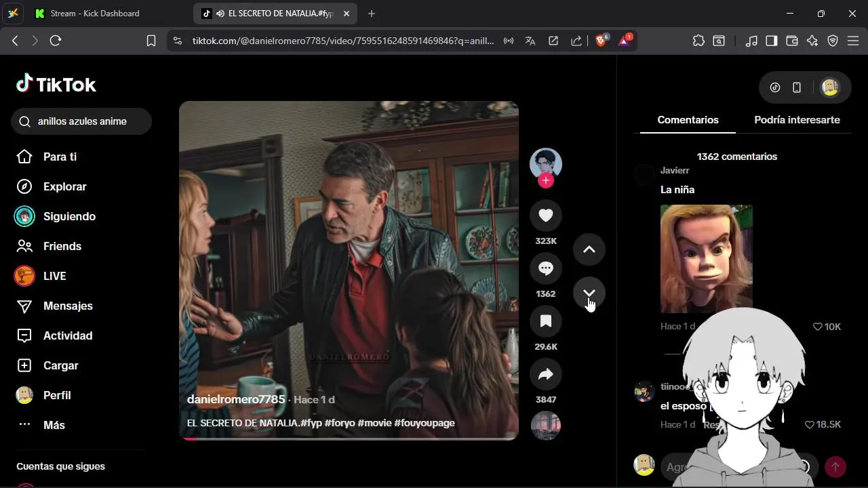Toggle the browser sidebar panel
Viewport: 868px width, 488px height.
point(771,41)
